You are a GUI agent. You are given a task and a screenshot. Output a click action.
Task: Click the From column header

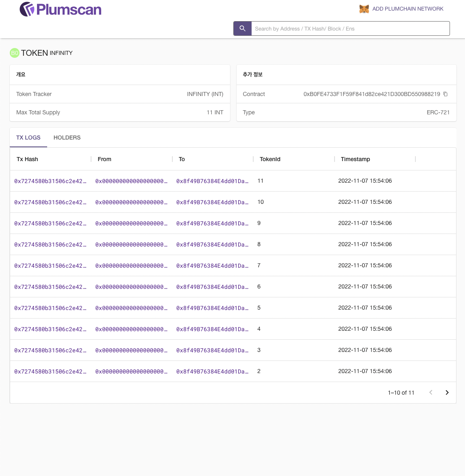click(x=104, y=159)
